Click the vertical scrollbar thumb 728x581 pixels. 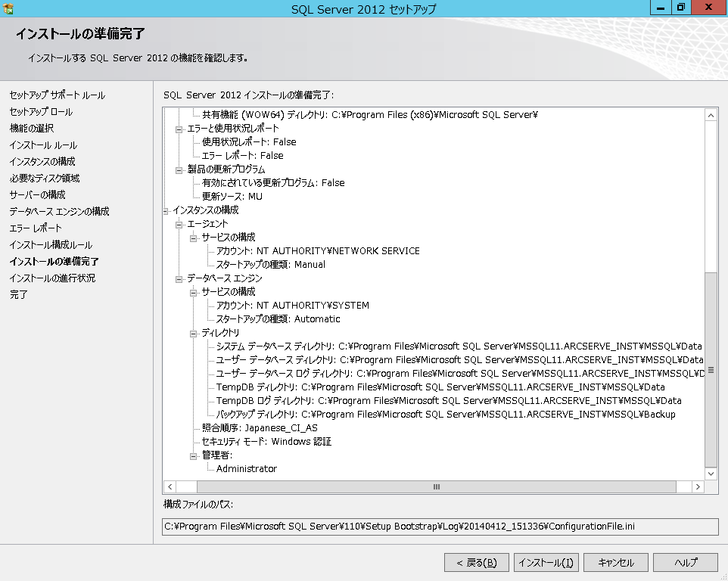coord(711,370)
